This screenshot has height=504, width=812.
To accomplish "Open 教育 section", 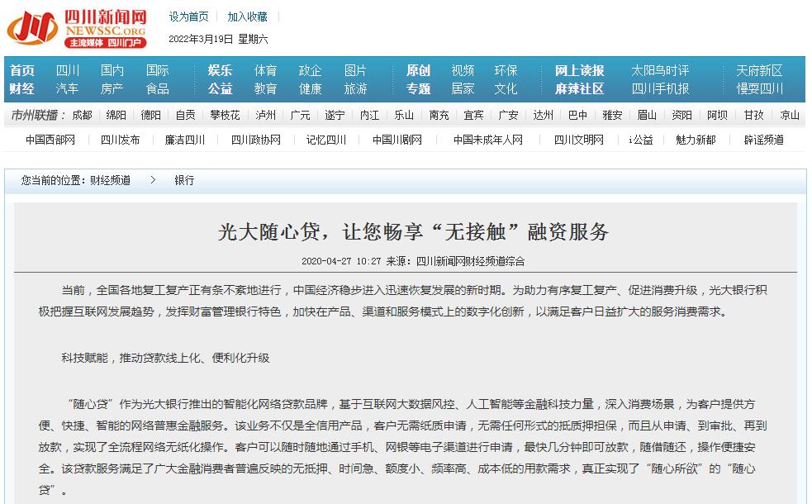I will tap(265, 89).
